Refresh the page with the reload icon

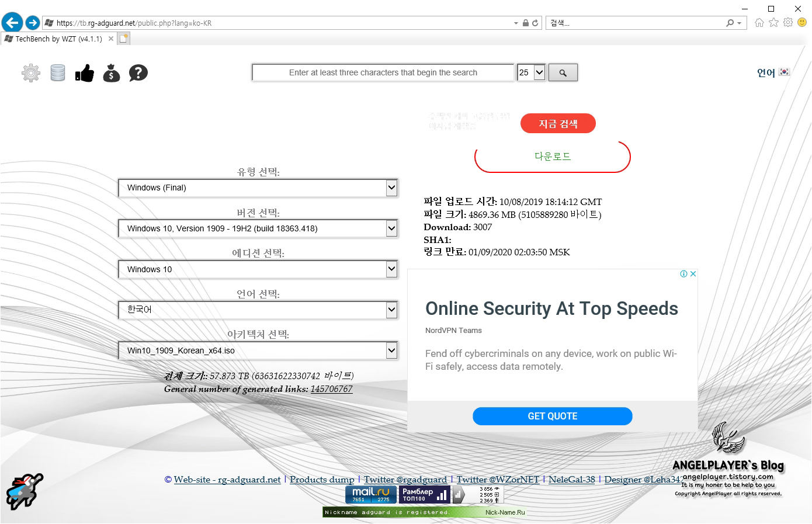pyautogui.click(x=535, y=23)
